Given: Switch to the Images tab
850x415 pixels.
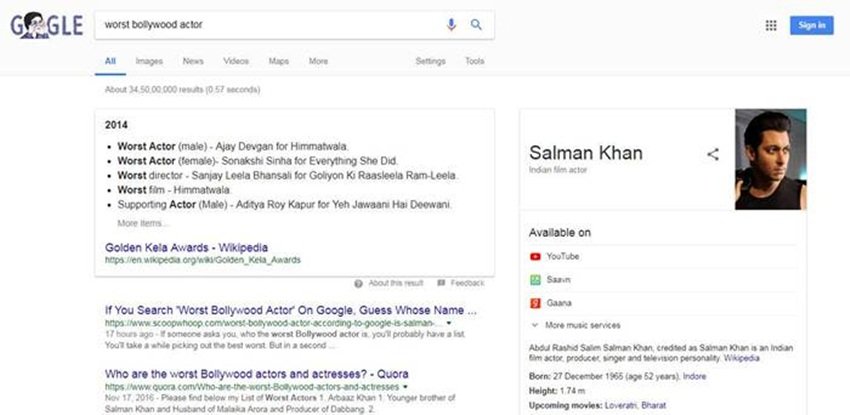Looking at the screenshot, I should (149, 61).
